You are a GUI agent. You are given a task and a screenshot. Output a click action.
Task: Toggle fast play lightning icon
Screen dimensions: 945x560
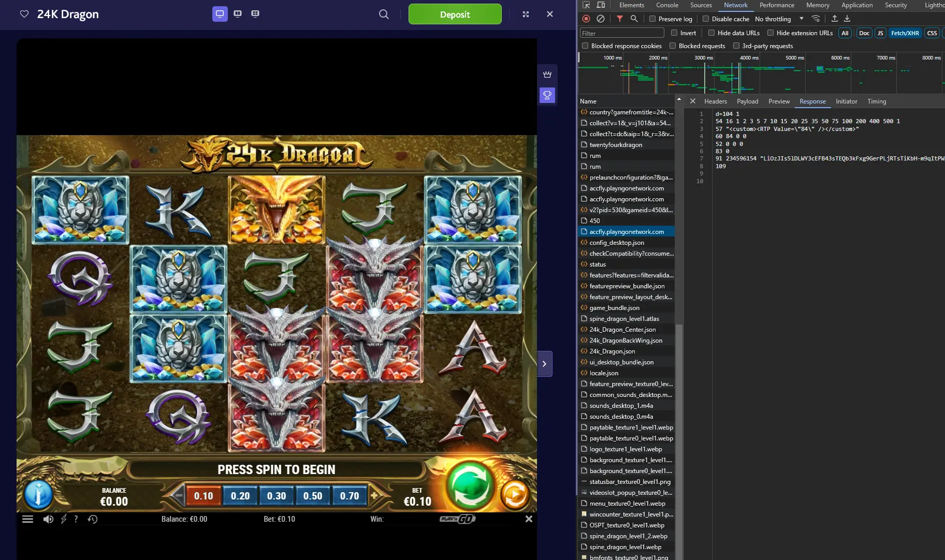tap(64, 519)
